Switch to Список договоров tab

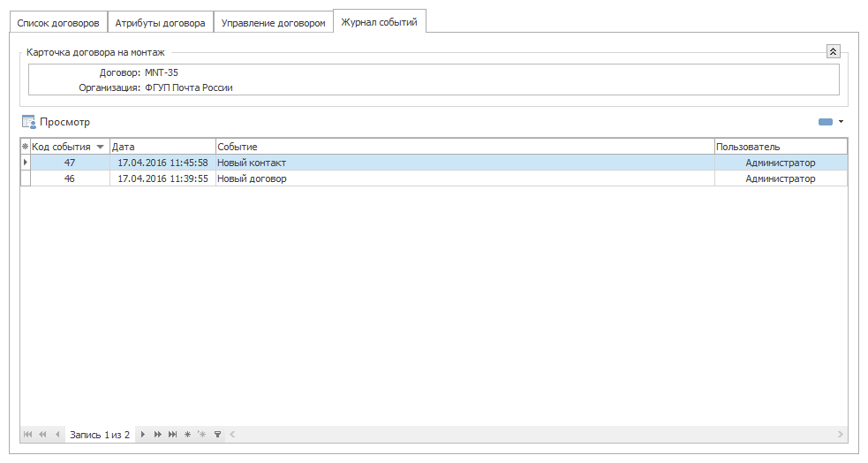click(58, 23)
